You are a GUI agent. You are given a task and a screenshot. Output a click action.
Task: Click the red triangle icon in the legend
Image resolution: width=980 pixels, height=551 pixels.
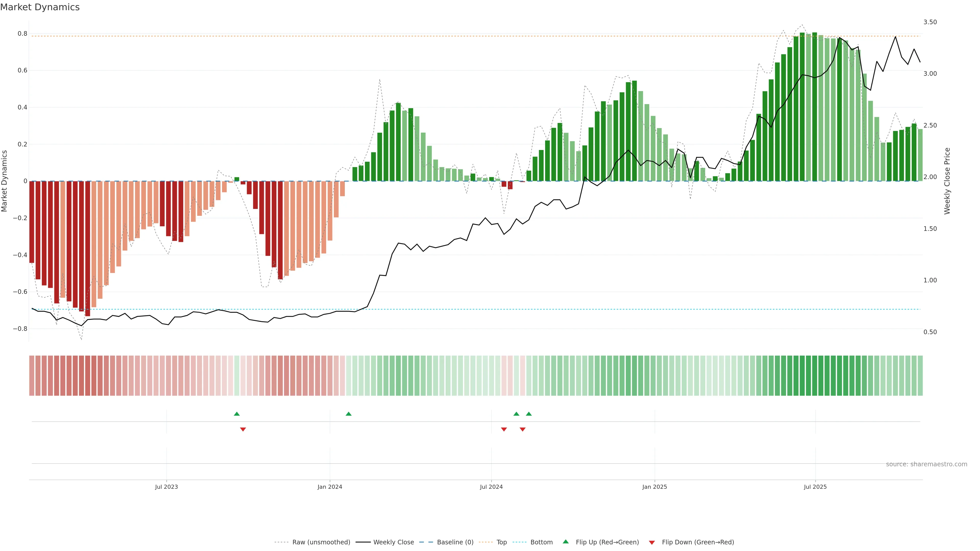[x=652, y=543]
